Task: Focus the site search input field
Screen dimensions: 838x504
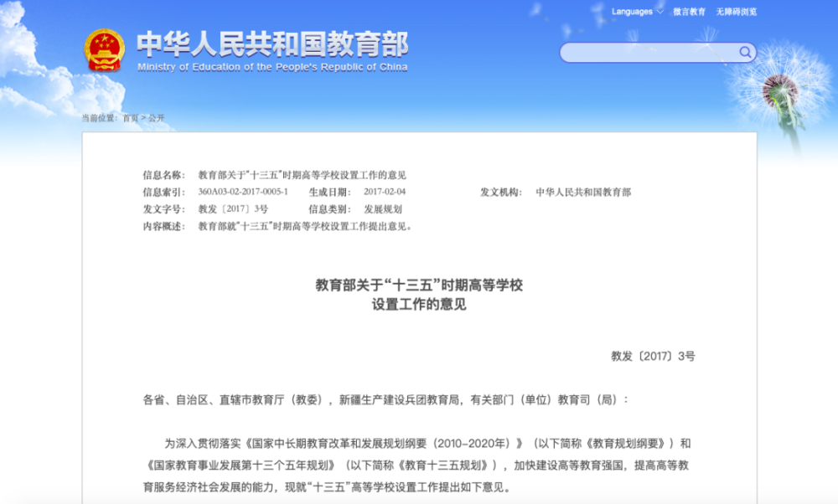Action: point(658,52)
